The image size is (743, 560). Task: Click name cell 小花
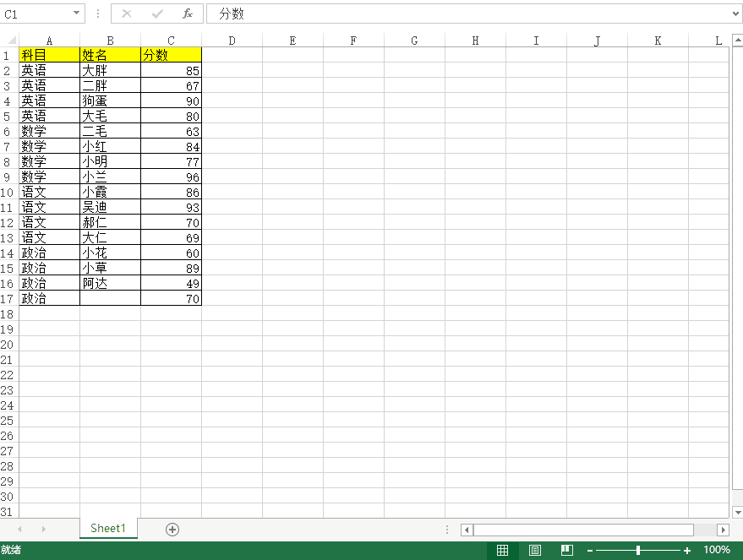(110, 253)
